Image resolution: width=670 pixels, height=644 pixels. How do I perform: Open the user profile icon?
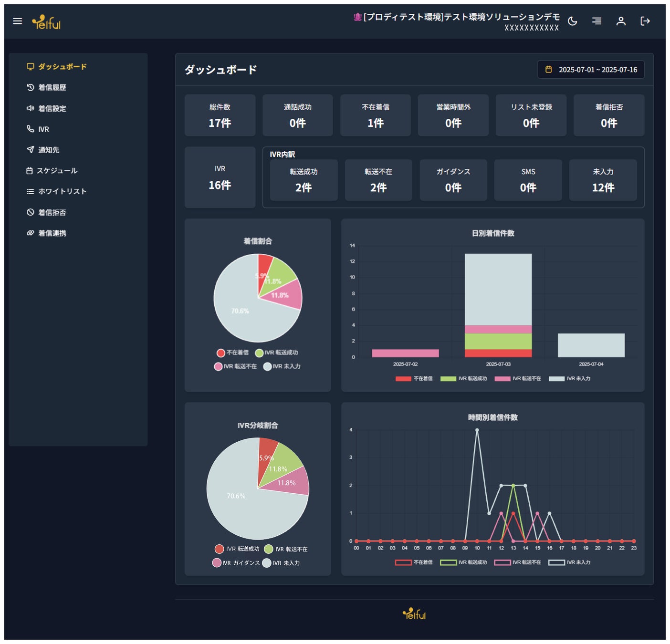pos(621,21)
